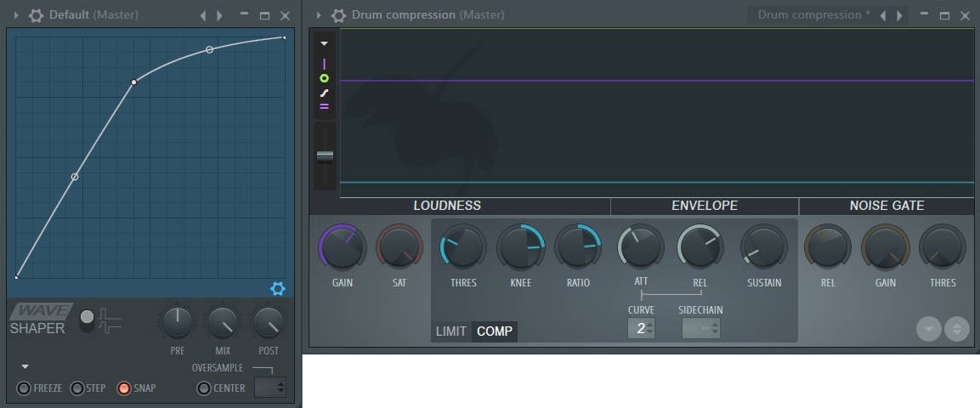The height and width of the screenshot is (408, 980).
Task: Open the limiter display options arrow
Action: pyautogui.click(x=324, y=43)
